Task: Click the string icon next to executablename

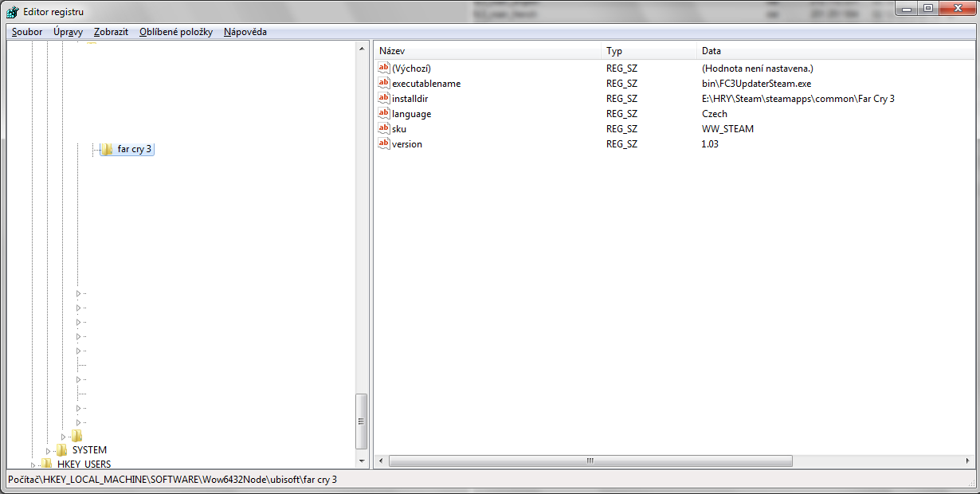Action: coord(383,83)
